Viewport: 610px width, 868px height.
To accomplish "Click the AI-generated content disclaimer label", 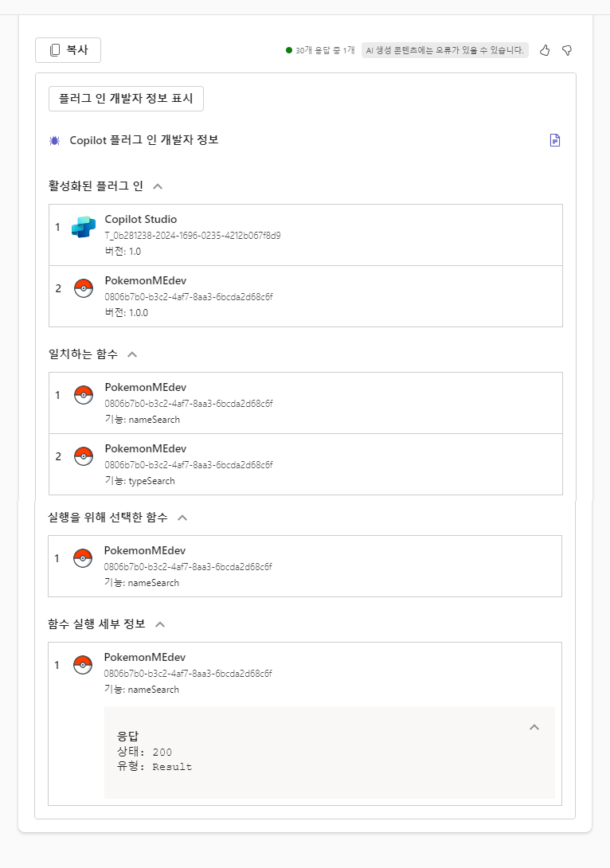I will click(445, 50).
